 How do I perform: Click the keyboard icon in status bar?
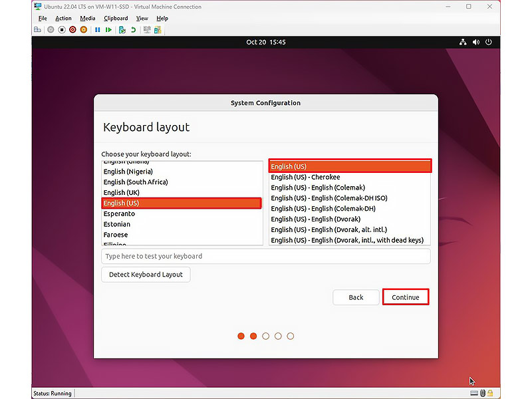click(x=474, y=393)
